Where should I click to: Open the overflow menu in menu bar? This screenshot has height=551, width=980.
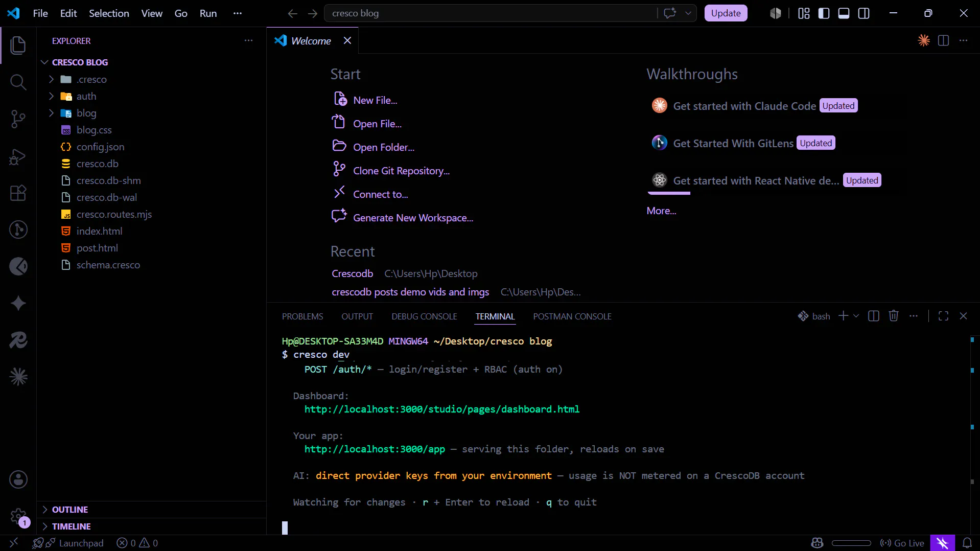tap(237, 13)
